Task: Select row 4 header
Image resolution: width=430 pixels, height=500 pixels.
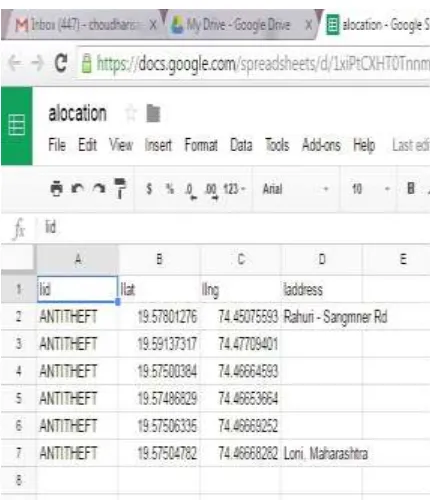Action: (19, 371)
